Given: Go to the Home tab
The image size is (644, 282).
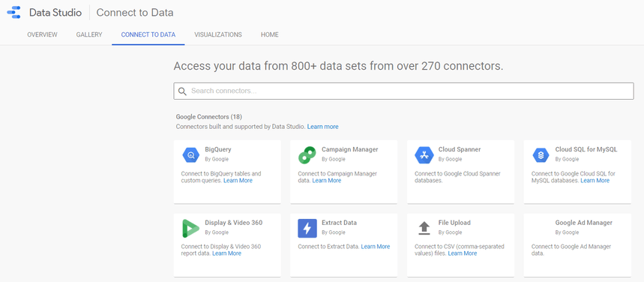Looking at the screenshot, I should pos(269,34).
